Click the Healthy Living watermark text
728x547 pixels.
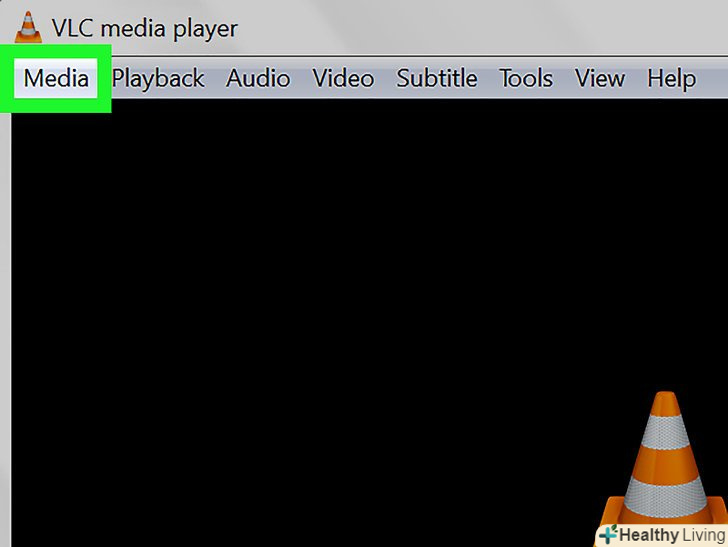(671, 535)
